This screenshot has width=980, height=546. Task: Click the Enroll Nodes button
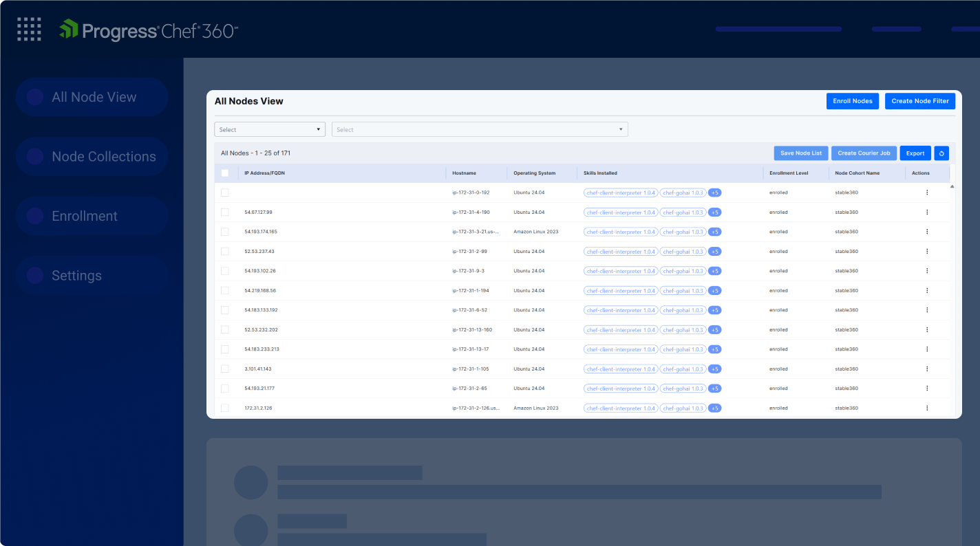852,100
